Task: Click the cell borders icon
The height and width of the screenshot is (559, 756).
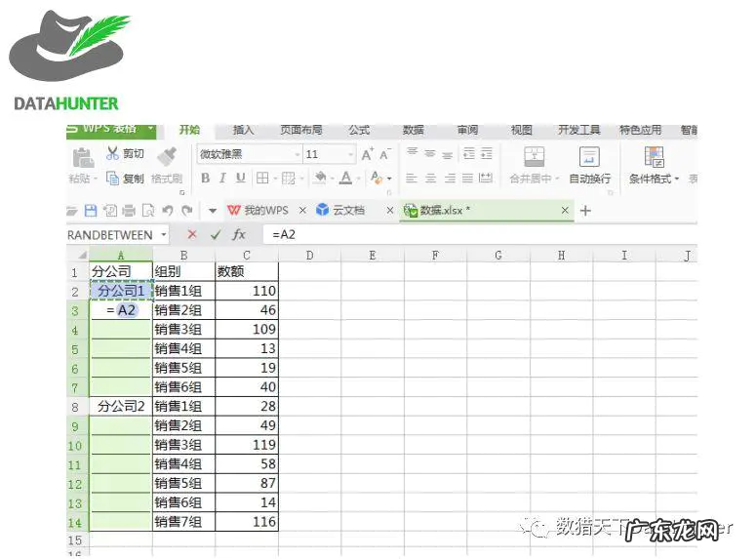Action: (262, 178)
